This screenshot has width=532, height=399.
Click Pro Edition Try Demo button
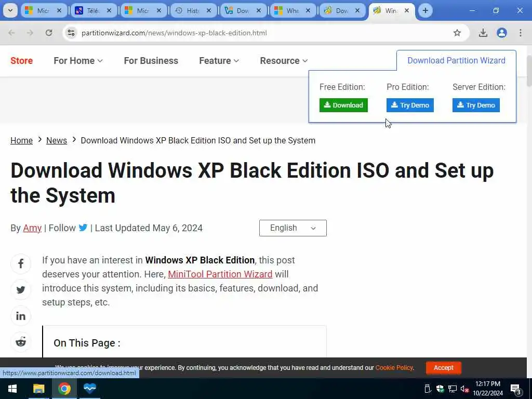[x=410, y=105]
